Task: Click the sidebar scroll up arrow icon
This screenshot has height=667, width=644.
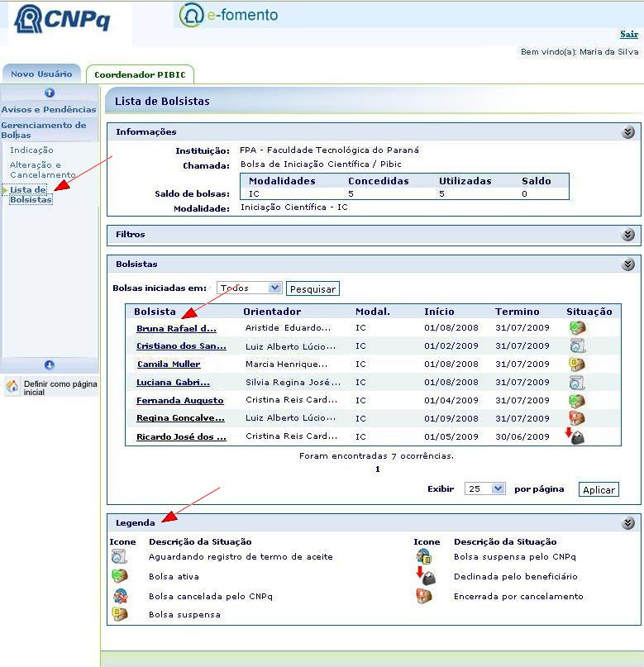Action: coord(50,93)
